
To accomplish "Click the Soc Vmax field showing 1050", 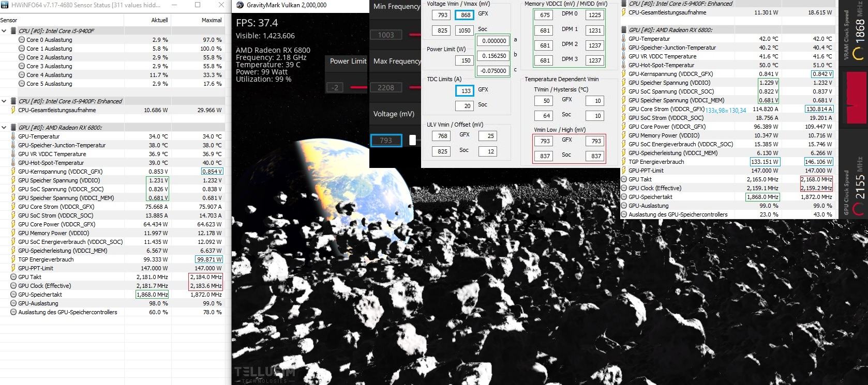I will tap(465, 30).
